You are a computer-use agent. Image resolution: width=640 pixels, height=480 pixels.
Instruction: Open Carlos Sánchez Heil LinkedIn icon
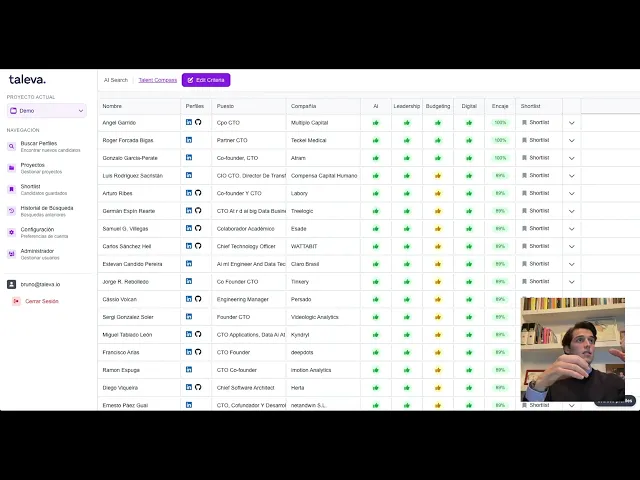[x=189, y=246]
